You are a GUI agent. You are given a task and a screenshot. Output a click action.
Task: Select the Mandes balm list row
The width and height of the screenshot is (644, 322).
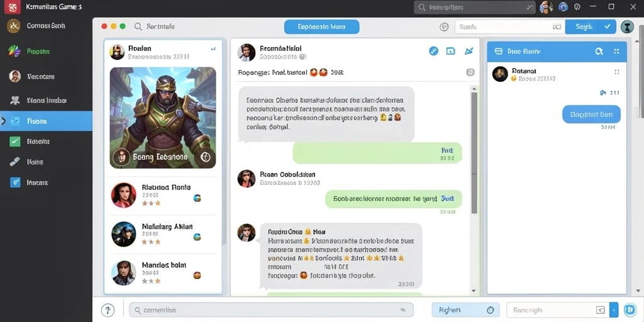pyautogui.click(x=163, y=273)
